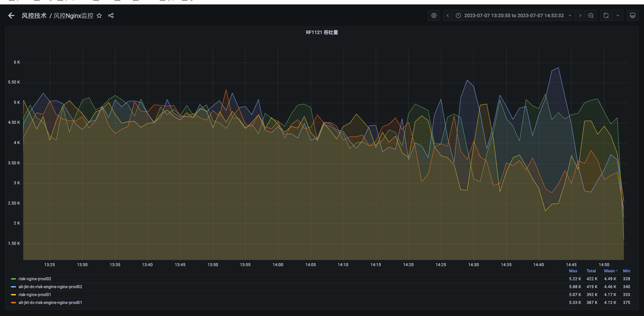Share the dashboard via share icon
Screen dimensions: 644x316
point(111,15)
